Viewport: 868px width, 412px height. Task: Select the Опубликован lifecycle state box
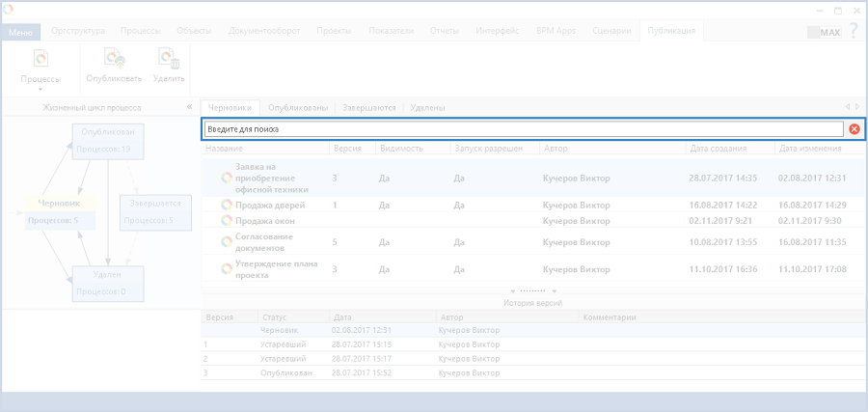108,141
